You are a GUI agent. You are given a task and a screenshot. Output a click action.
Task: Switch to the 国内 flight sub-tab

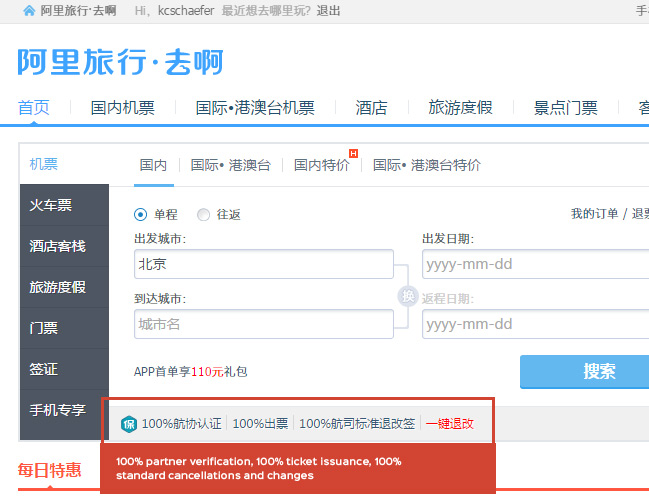pos(153,165)
